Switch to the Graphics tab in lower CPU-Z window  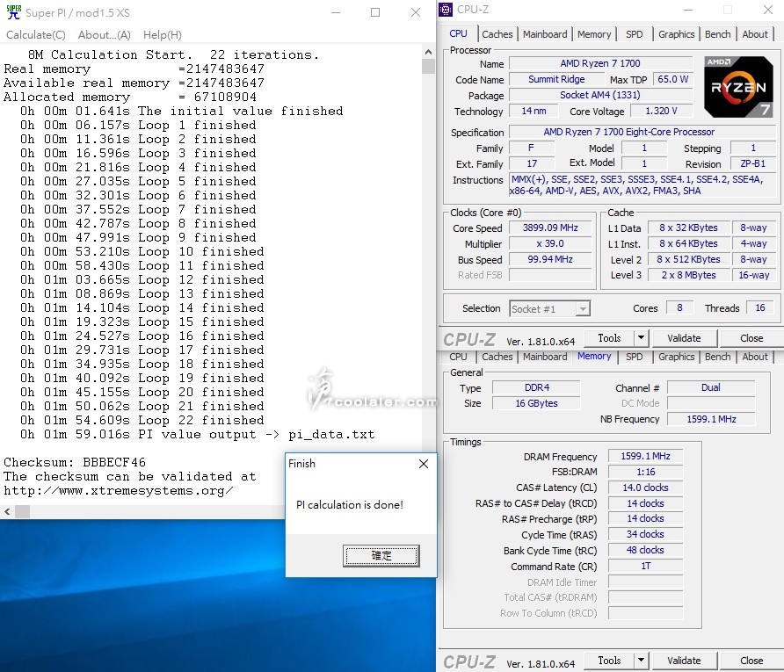tap(676, 357)
